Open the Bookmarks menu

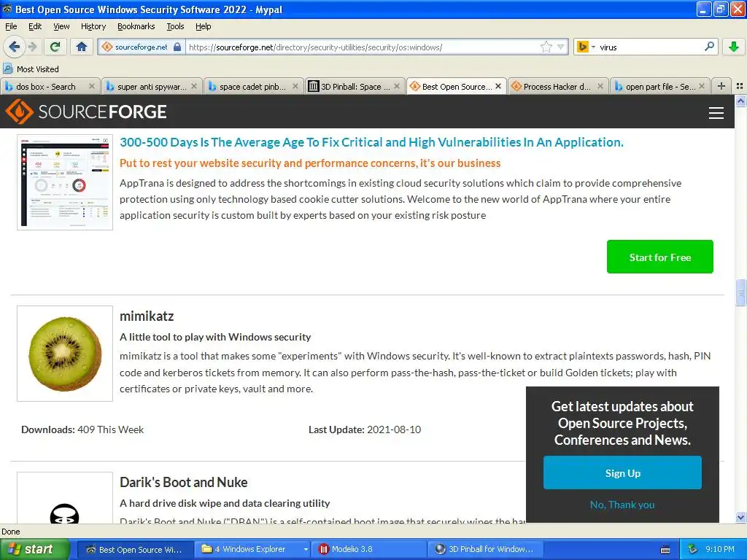click(136, 26)
